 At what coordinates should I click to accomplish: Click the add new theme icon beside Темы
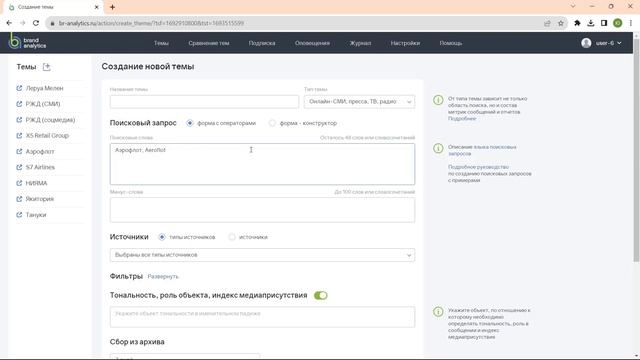[47, 67]
